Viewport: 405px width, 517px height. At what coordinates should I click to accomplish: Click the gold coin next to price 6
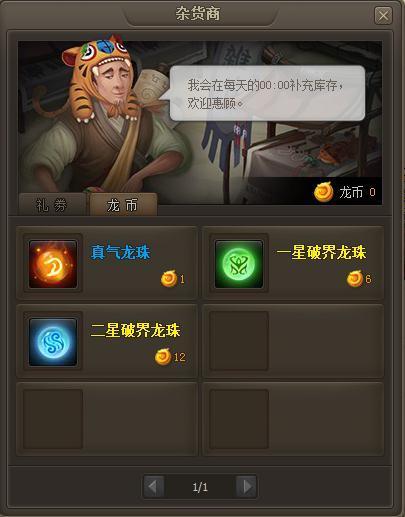355,279
